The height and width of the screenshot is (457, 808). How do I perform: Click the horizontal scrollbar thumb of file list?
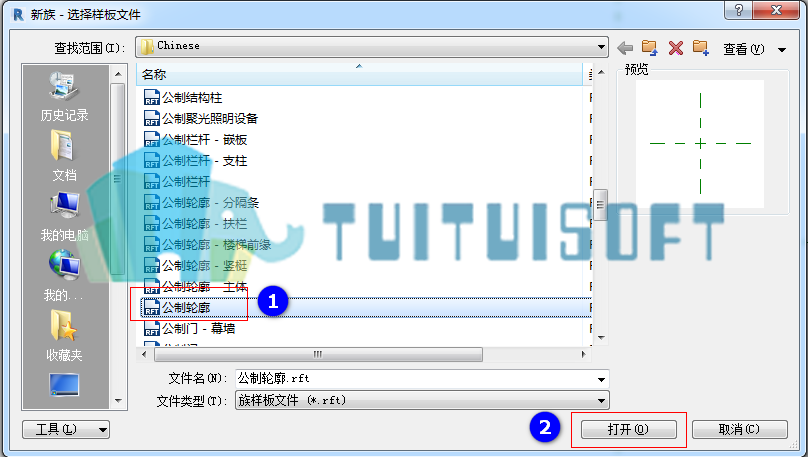[x=318, y=354]
